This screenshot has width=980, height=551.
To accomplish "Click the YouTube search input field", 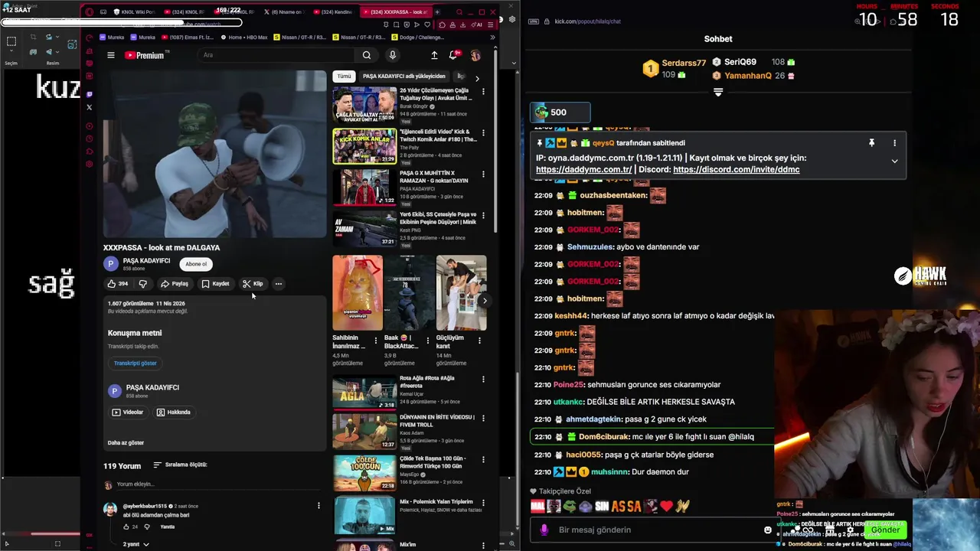I will tap(276, 55).
